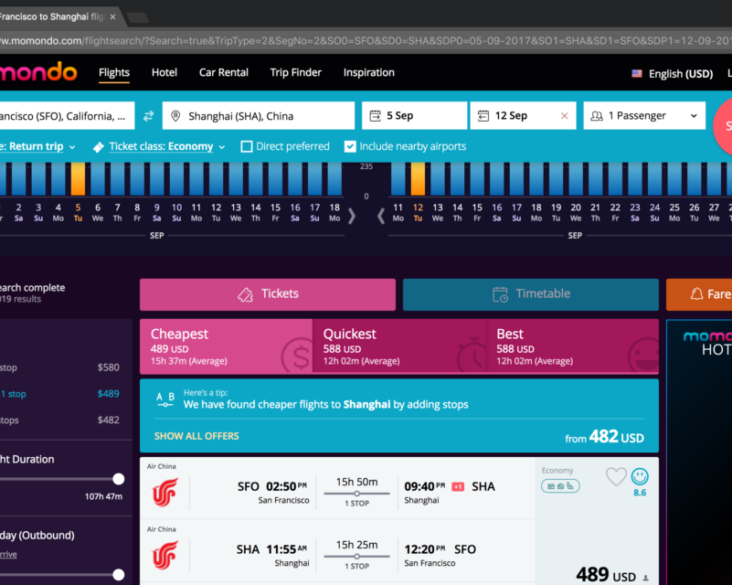Click the 8.6 smiley rating icon
This screenshot has width=732, height=585.
pyautogui.click(x=640, y=477)
